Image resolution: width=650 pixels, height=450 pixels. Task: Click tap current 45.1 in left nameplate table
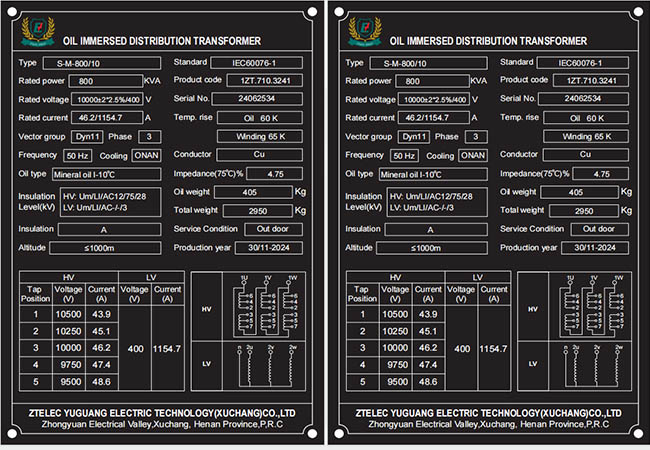[x=102, y=331]
